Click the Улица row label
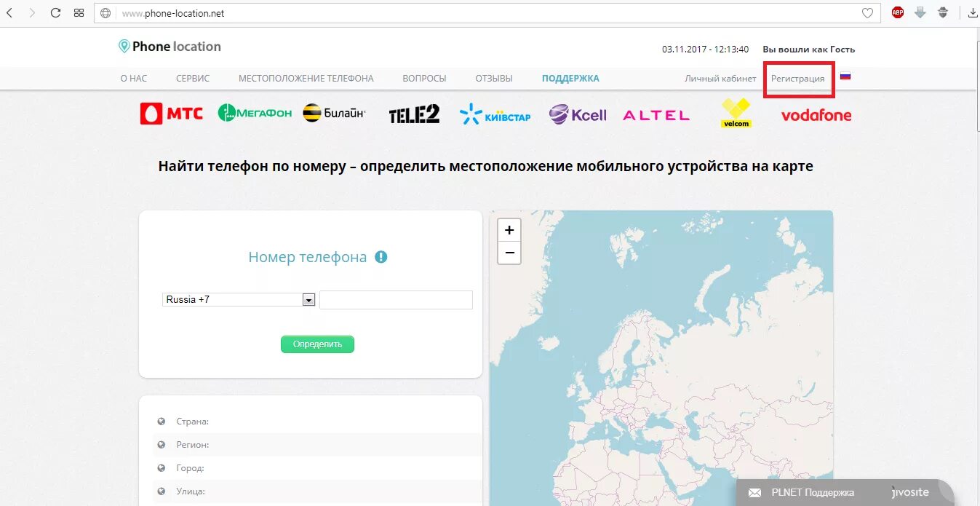 pyautogui.click(x=191, y=491)
